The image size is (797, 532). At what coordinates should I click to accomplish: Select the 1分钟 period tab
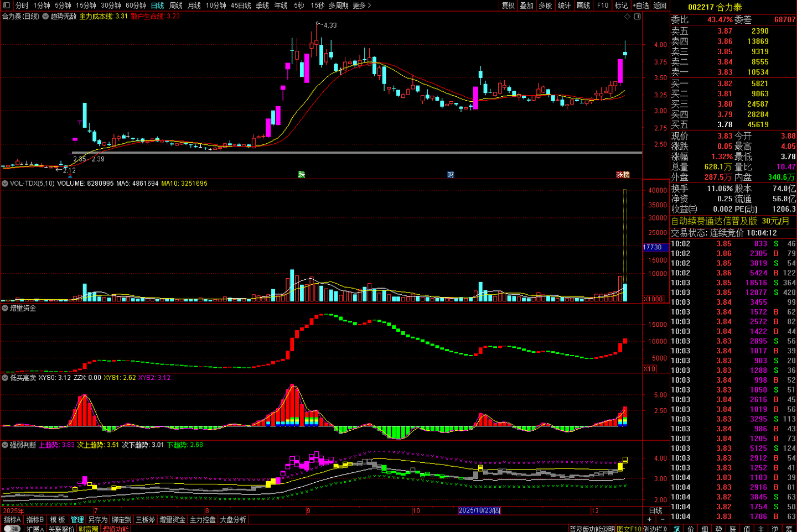point(42,6)
